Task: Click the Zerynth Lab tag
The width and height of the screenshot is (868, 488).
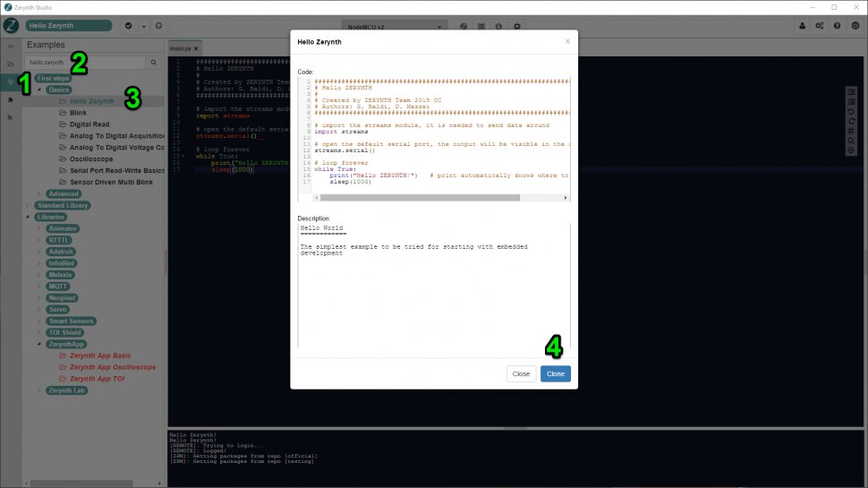Action: click(67, 390)
